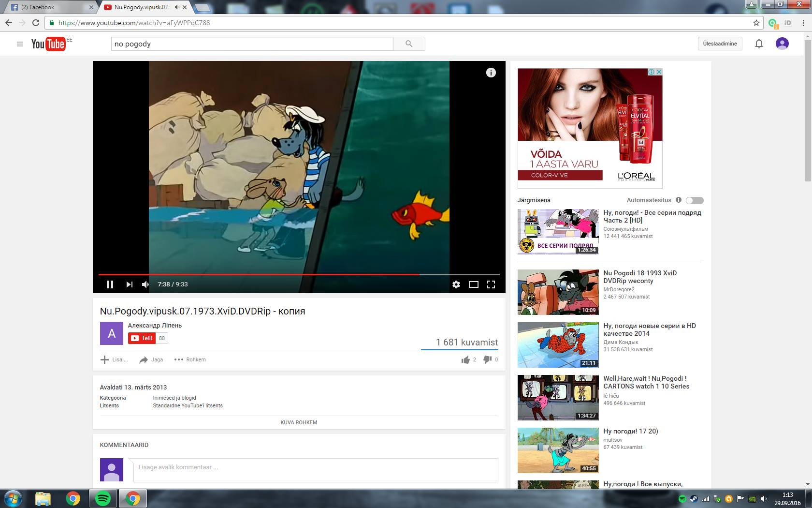Open the Windows Start menu
The width and height of the screenshot is (812, 508).
[x=13, y=498]
